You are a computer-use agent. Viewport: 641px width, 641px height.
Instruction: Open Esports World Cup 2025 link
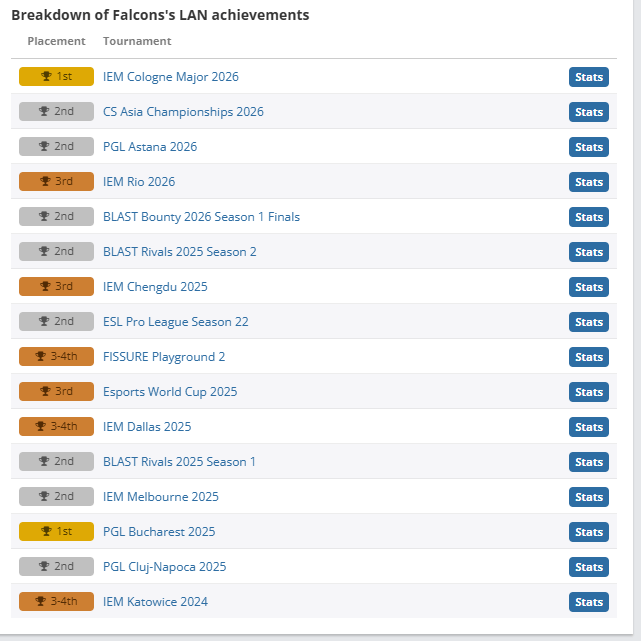(x=170, y=392)
